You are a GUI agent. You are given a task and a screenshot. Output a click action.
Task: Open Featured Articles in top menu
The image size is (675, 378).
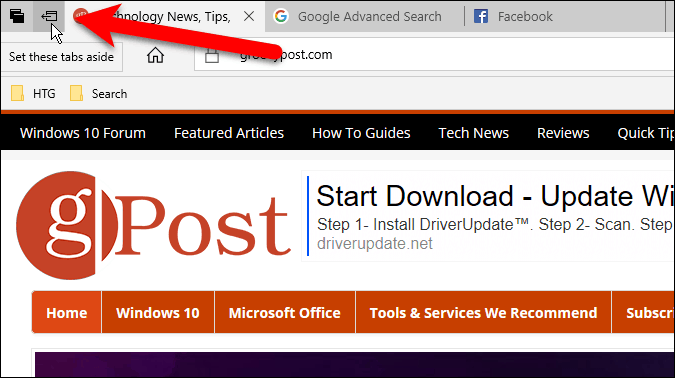pyautogui.click(x=229, y=133)
